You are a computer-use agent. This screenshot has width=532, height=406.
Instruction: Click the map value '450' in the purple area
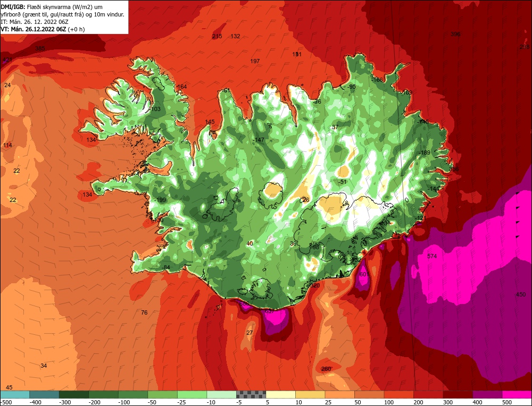pyautogui.click(x=521, y=294)
